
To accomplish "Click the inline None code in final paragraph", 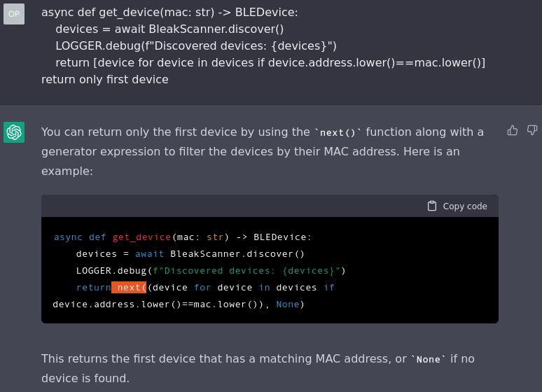I will coord(428,359).
